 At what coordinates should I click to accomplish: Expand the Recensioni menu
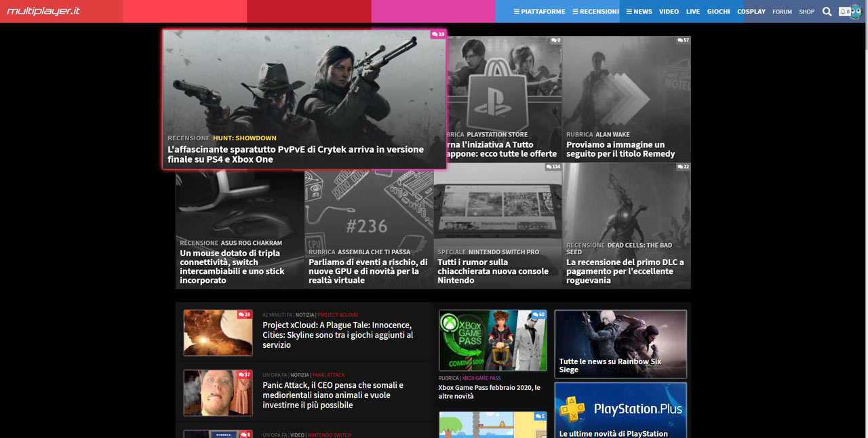pos(595,12)
